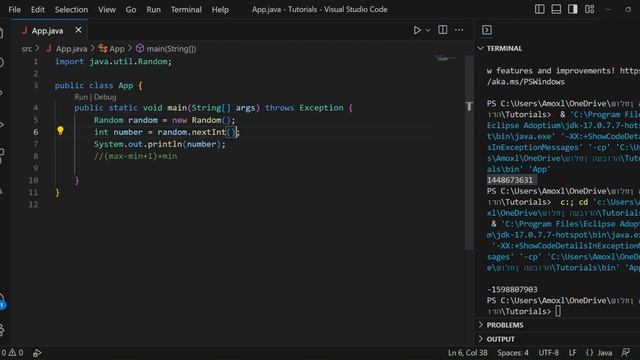This screenshot has height=360, width=640.
Task: Open the Selection menu
Action: tap(71, 9)
